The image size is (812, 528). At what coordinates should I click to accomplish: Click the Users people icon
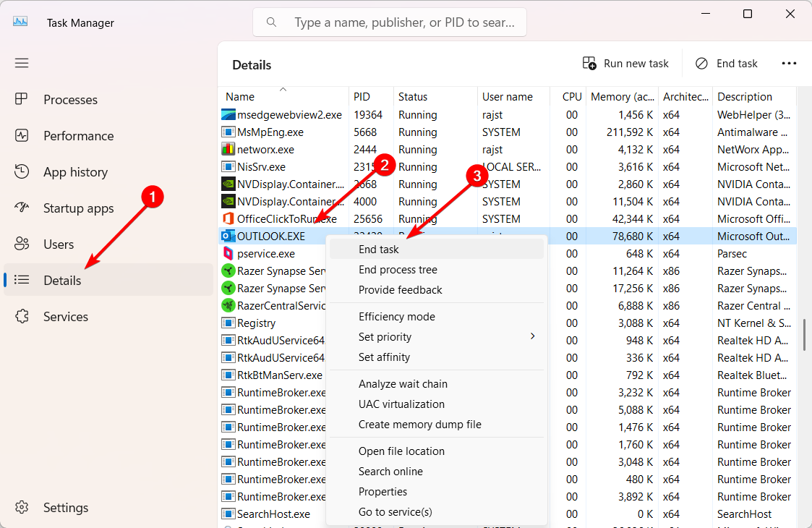pyautogui.click(x=21, y=244)
